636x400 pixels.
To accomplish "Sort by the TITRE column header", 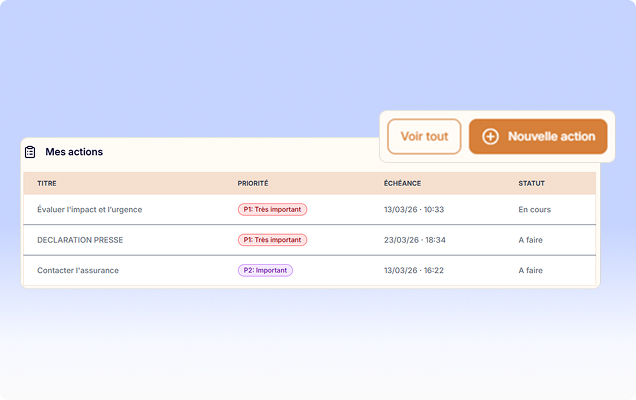I will click(47, 184).
